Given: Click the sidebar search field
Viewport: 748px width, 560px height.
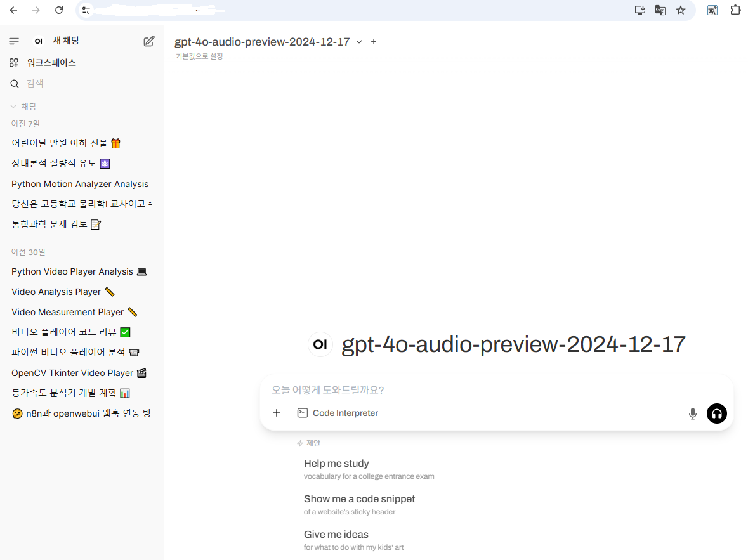Looking at the screenshot, I should [x=81, y=84].
